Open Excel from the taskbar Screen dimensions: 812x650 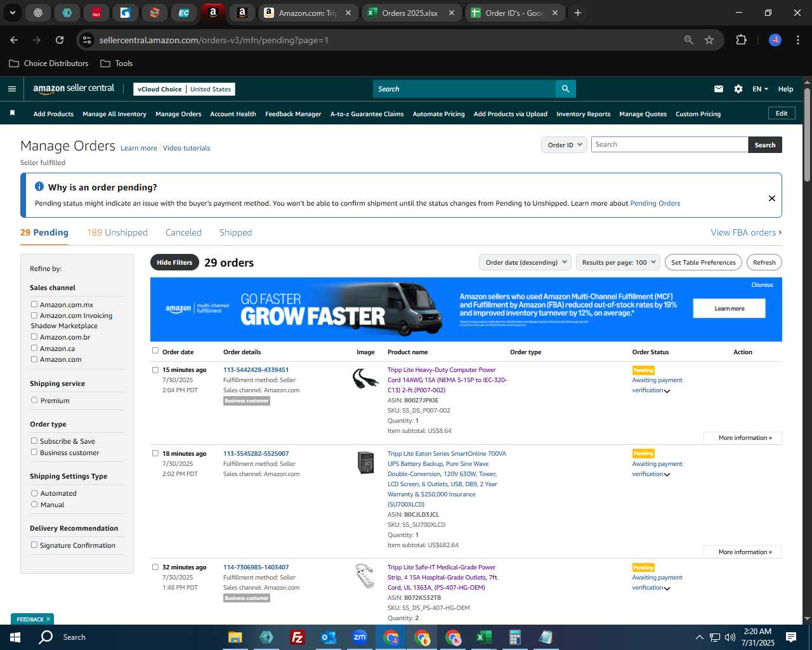(x=483, y=637)
